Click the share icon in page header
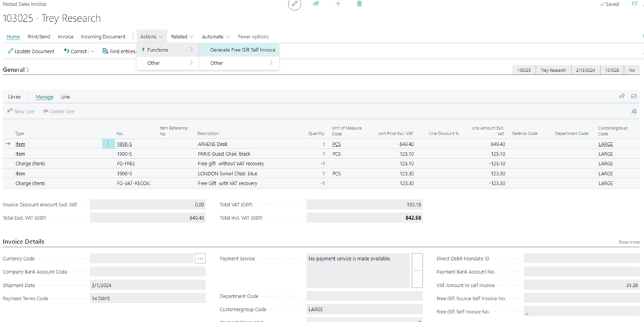This screenshot has width=644, height=322. 316,4
